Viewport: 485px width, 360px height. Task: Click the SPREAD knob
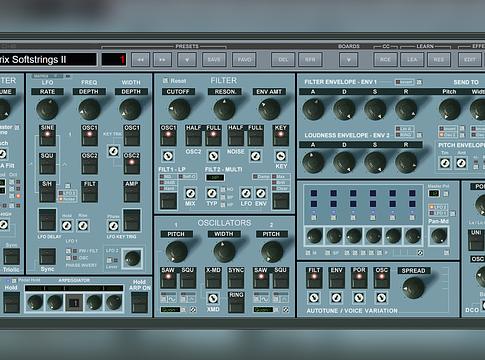click(414, 288)
